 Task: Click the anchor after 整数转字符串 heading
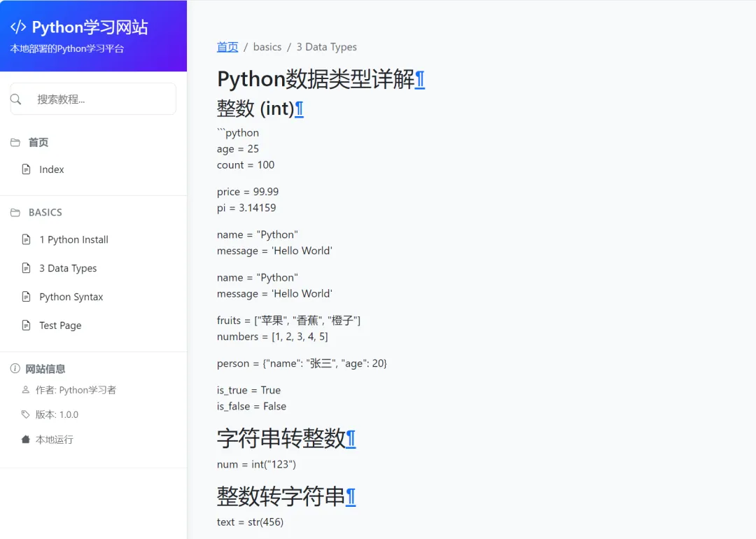[351, 497]
